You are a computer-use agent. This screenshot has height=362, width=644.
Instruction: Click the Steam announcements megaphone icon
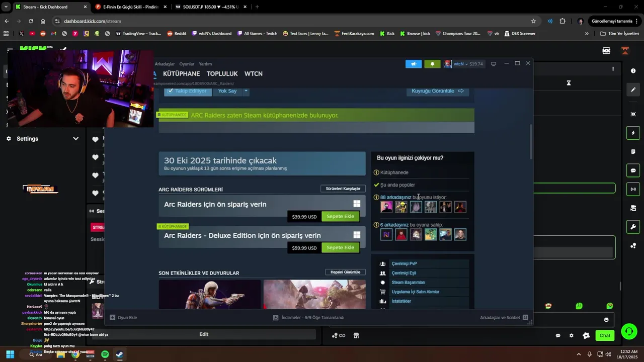point(414,64)
